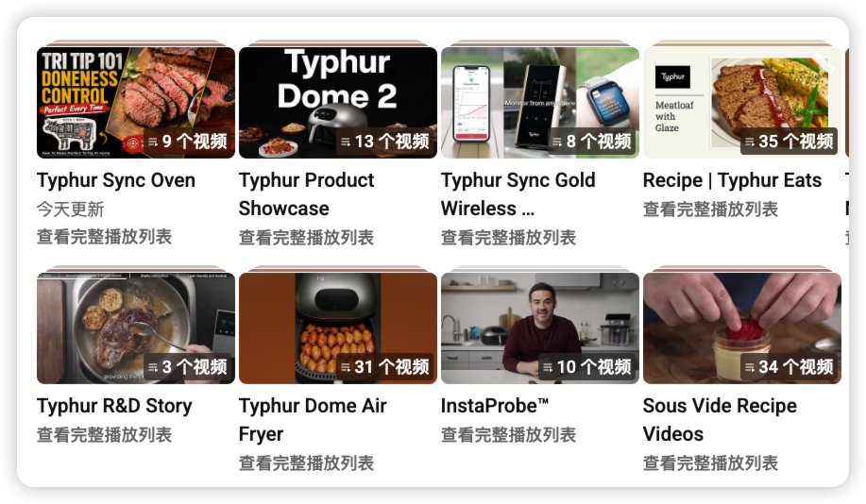The image size is (866, 504).
Task: View full playlist under Typhur R&D Story
Action: click(105, 435)
